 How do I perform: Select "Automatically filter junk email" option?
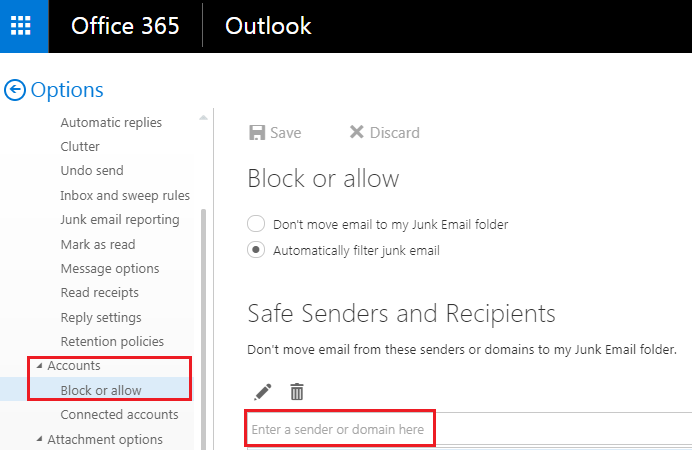[x=256, y=250]
